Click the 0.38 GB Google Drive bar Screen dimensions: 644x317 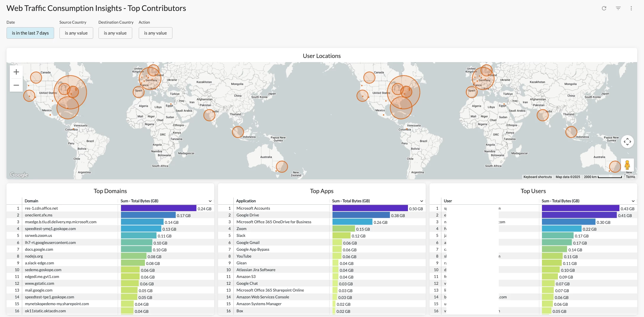[361, 215]
